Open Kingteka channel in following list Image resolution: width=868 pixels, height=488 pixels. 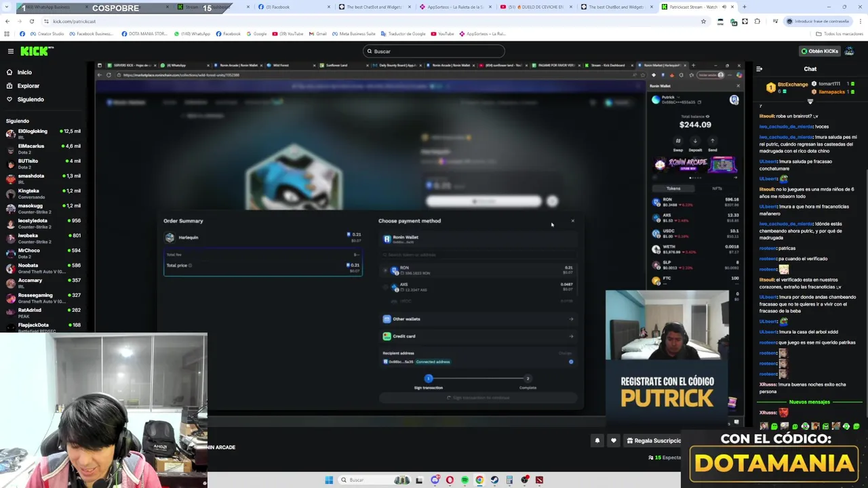coord(43,193)
